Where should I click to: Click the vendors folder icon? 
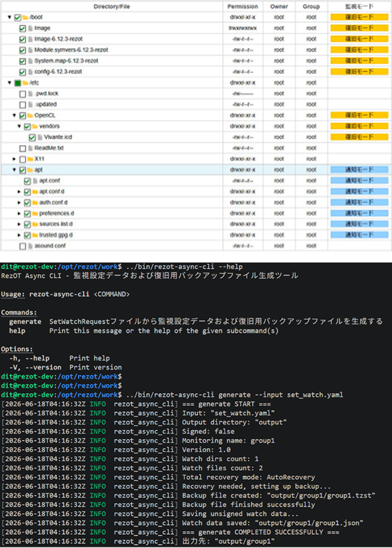(35, 126)
